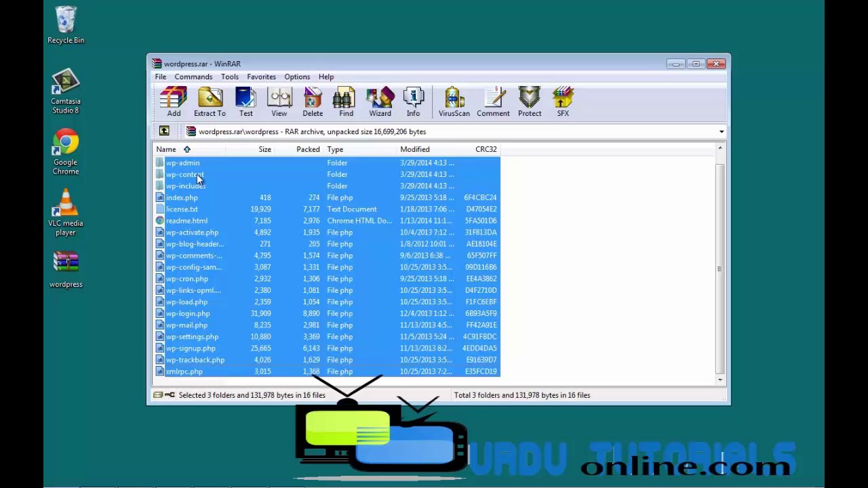Select wp-mail.php file

[327, 325]
